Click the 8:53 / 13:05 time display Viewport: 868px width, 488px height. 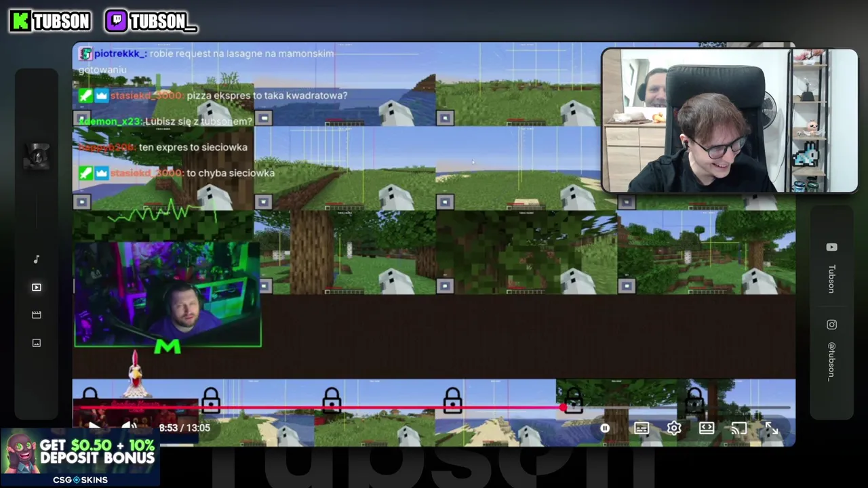(x=184, y=428)
